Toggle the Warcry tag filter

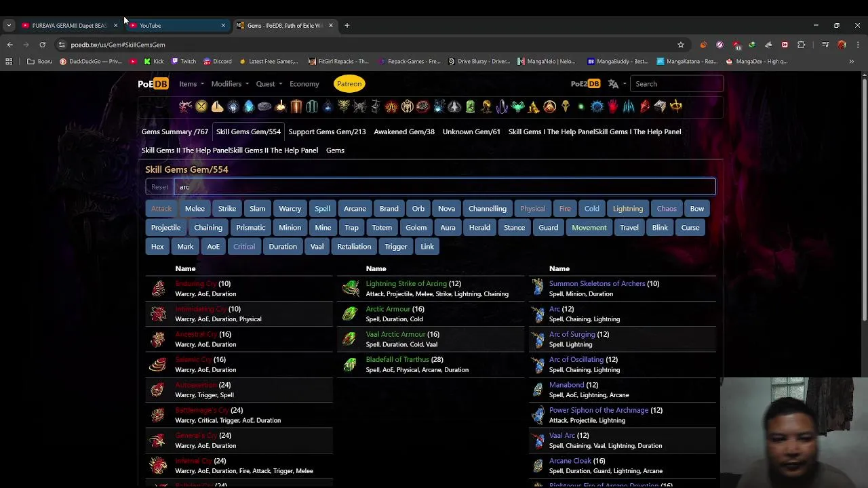coord(290,209)
